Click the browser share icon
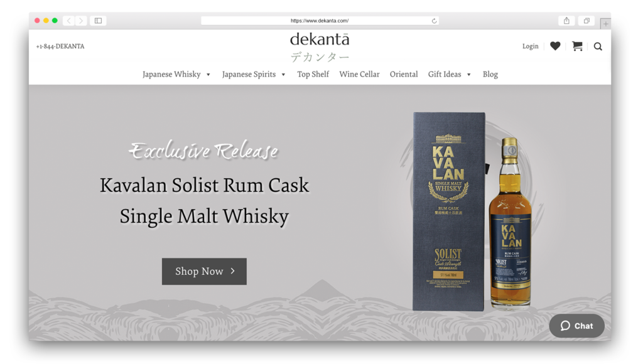This screenshot has height=364, width=643. 566,21
